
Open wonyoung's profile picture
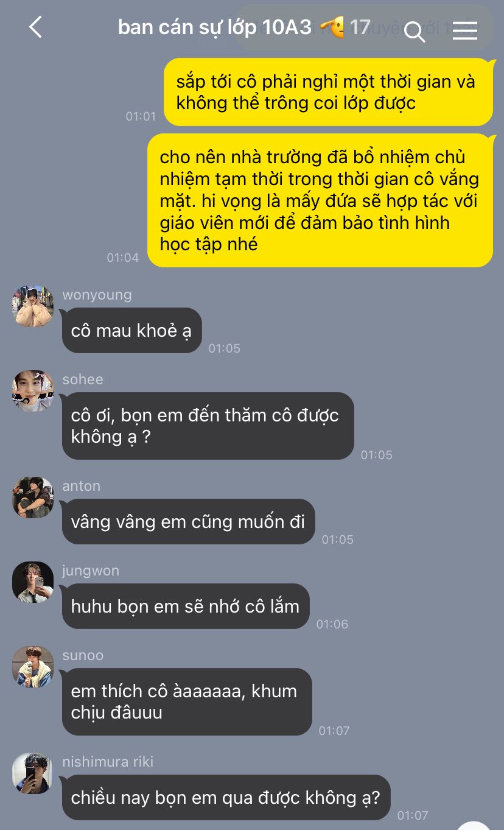click(33, 306)
